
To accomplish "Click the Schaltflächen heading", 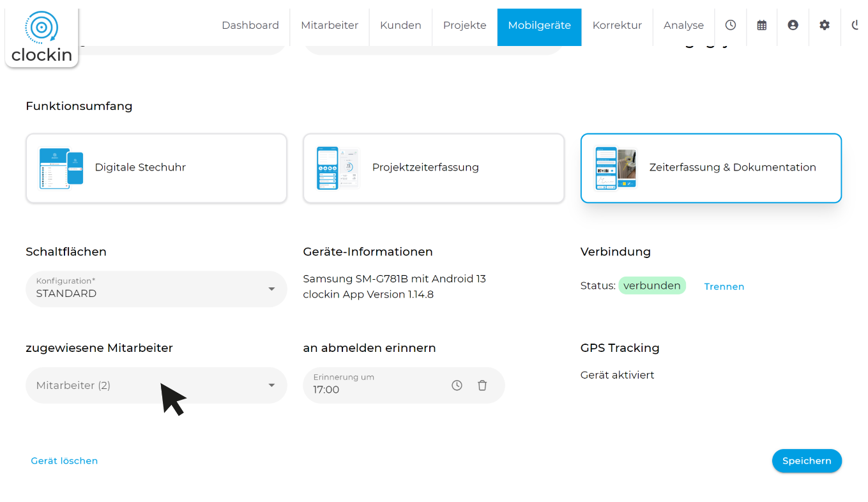I will [66, 252].
